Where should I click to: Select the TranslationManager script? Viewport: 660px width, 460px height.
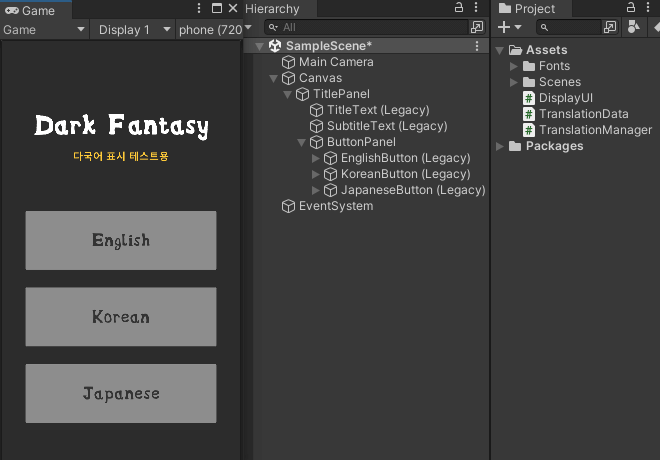pyautogui.click(x=595, y=130)
